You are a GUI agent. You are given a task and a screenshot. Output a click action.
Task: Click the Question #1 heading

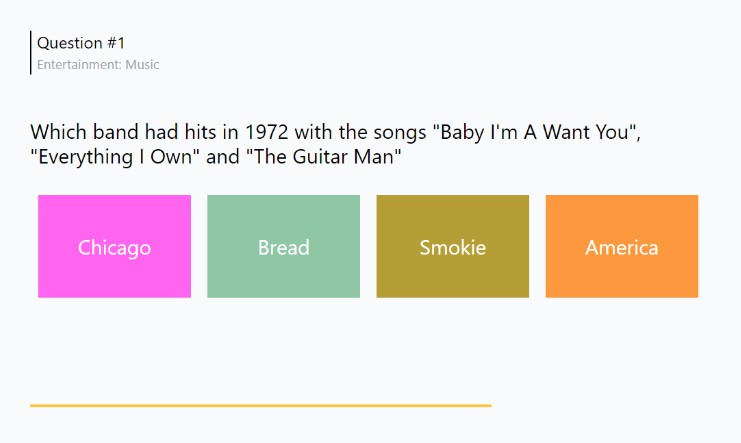point(81,43)
